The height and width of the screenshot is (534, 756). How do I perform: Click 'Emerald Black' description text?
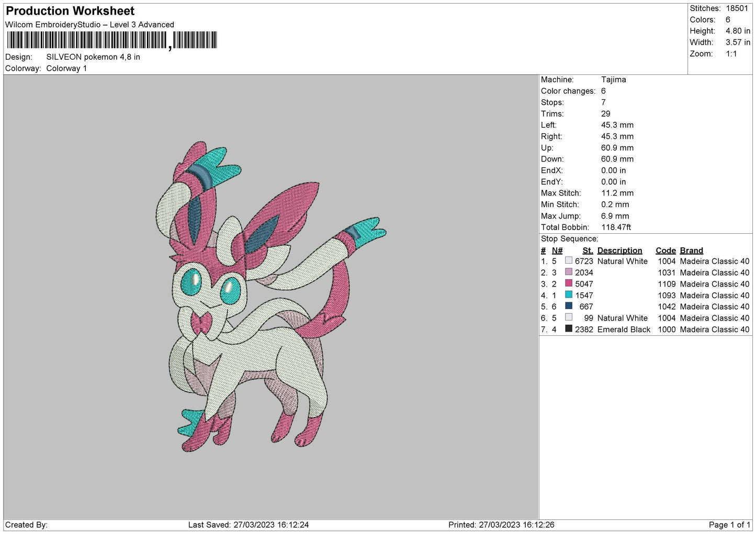(624, 330)
